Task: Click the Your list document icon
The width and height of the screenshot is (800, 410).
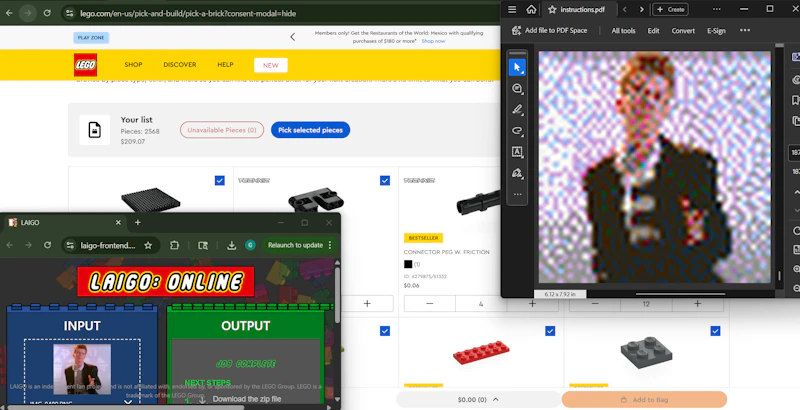Action: click(94, 130)
